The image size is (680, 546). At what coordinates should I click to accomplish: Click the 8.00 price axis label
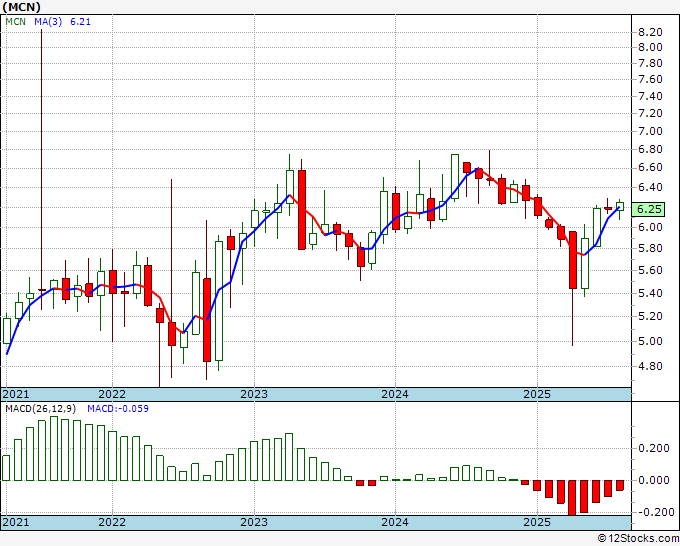click(x=650, y=47)
